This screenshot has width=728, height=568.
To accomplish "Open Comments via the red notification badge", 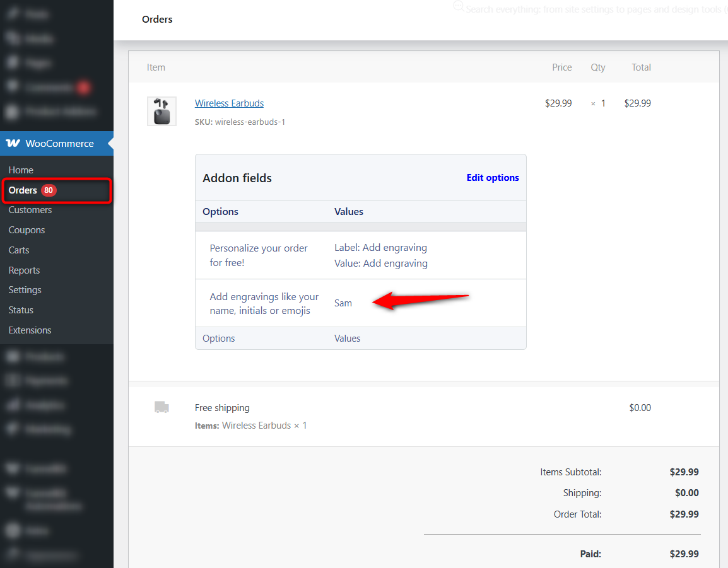I will tap(84, 87).
